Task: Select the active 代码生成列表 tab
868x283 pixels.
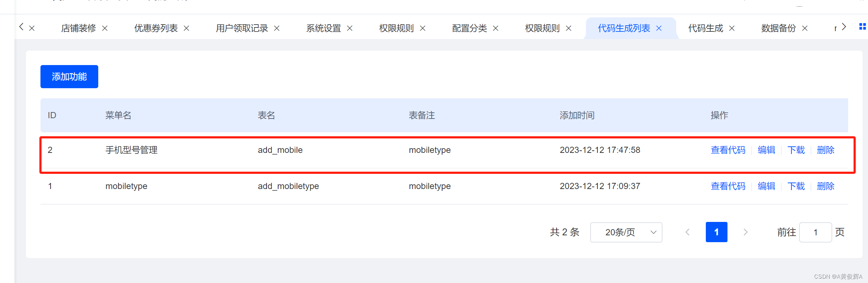Action: point(624,28)
